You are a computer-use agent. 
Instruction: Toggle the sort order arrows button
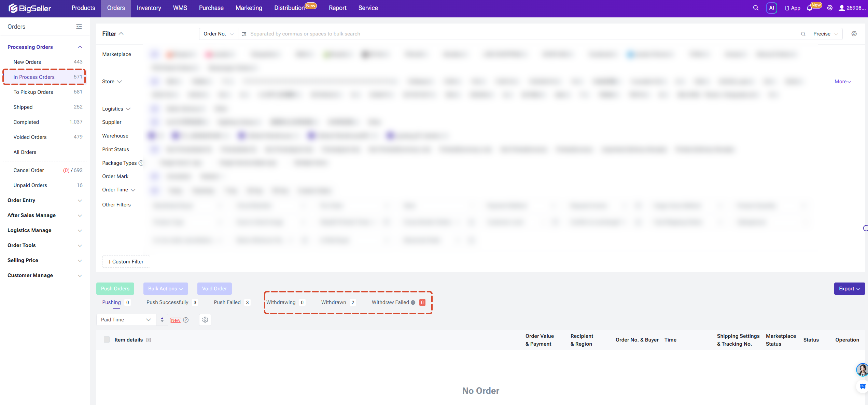(162, 320)
